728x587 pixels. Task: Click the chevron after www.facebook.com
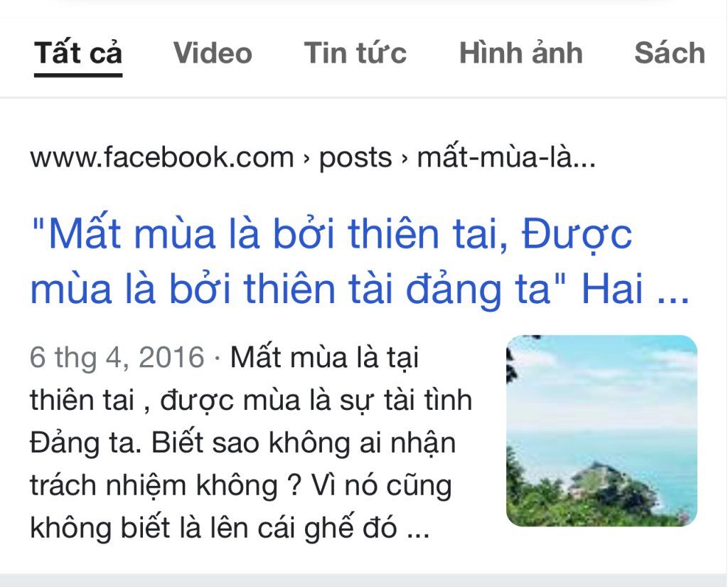click(x=306, y=159)
